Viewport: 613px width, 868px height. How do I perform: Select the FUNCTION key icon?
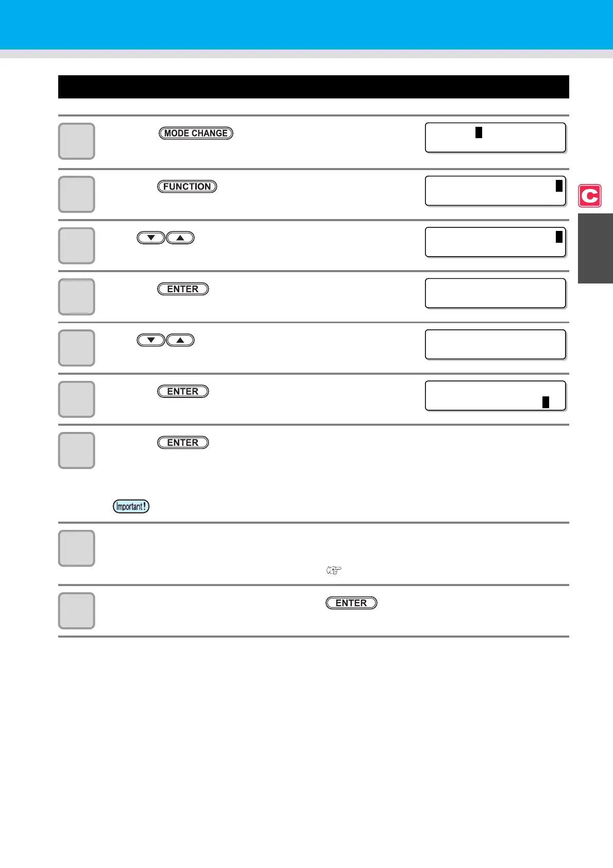click(187, 187)
